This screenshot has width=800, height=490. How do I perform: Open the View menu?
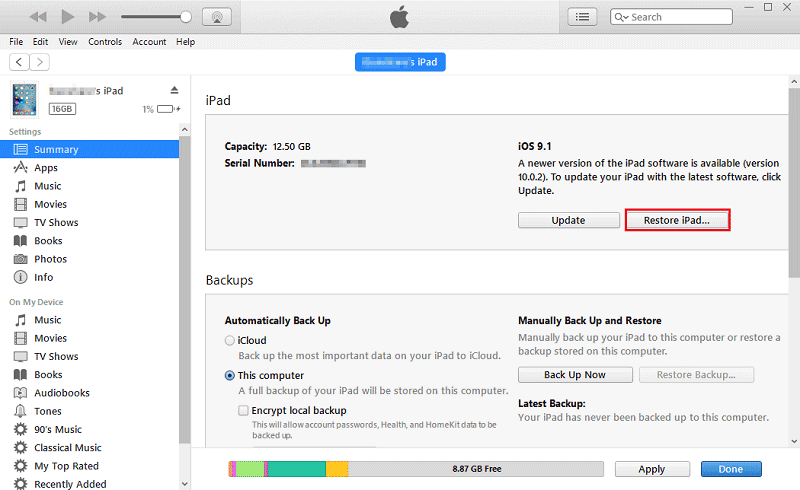click(68, 42)
